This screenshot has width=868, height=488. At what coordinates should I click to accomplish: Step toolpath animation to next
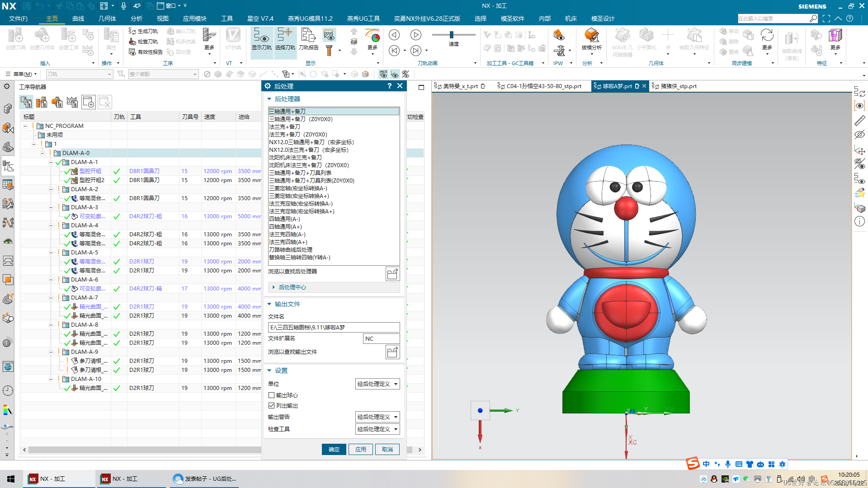coord(416,51)
